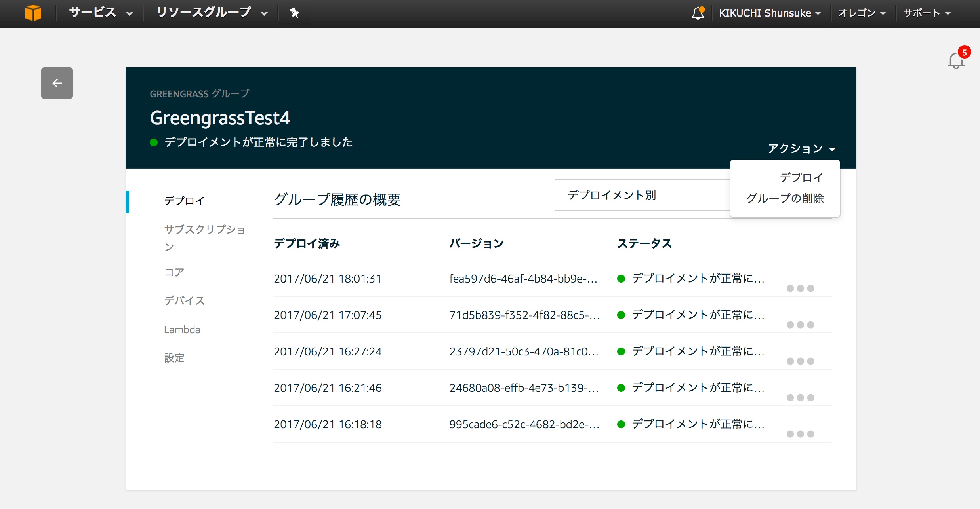
Task: Switch to the サブスクリプション sidebar tab
Action: (205, 237)
